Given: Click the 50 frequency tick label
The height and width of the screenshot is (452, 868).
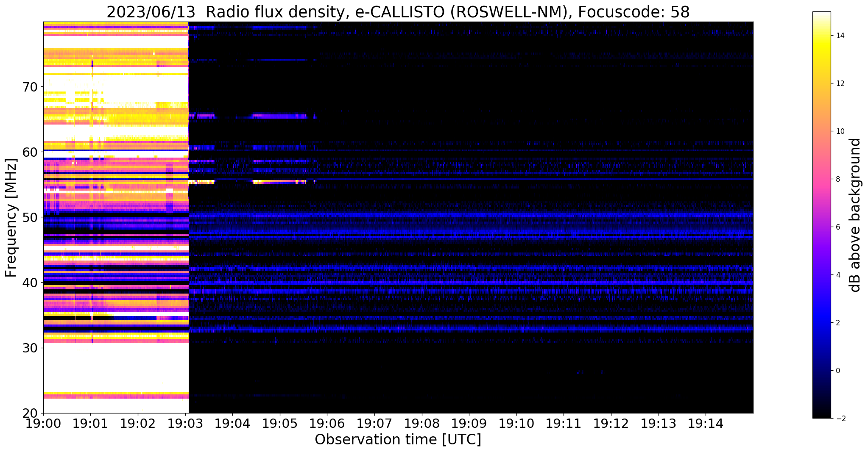Looking at the screenshot, I should 30,217.
